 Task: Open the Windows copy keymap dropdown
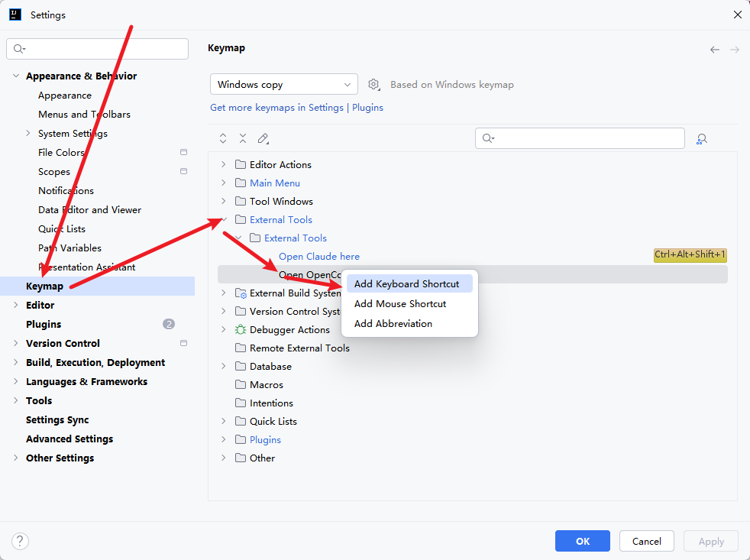pyautogui.click(x=284, y=84)
